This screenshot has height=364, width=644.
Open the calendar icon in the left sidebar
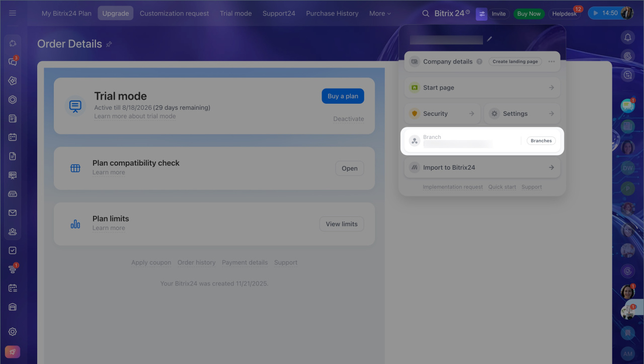point(13,137)
